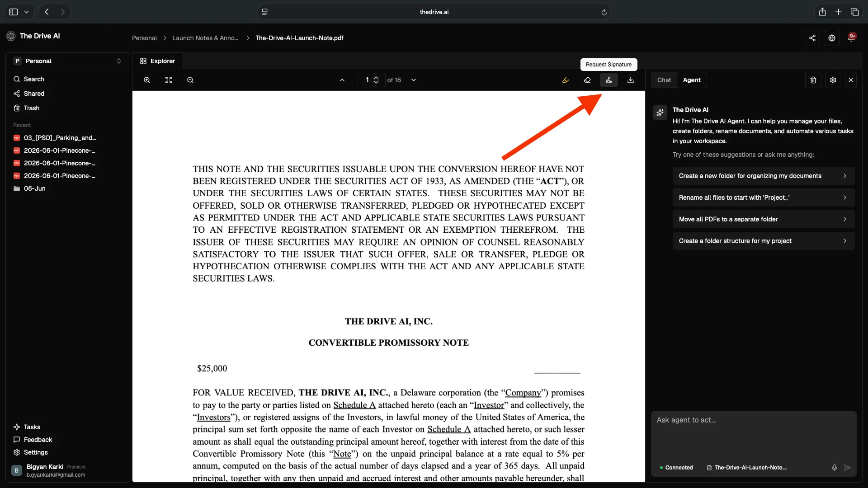
Task: Open browser share button
Action: 822,12
